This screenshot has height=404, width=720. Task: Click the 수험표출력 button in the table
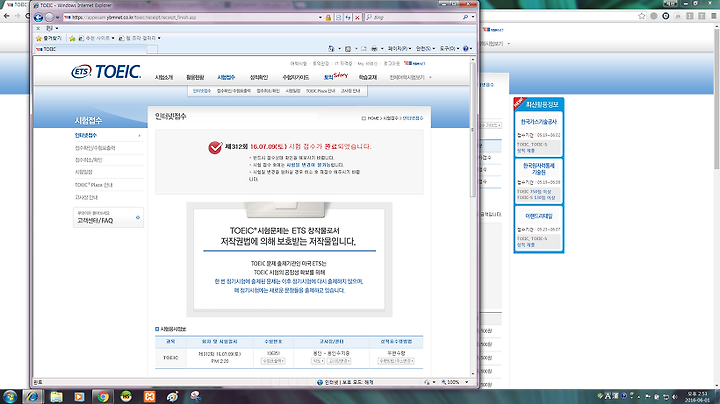(273, 361)
